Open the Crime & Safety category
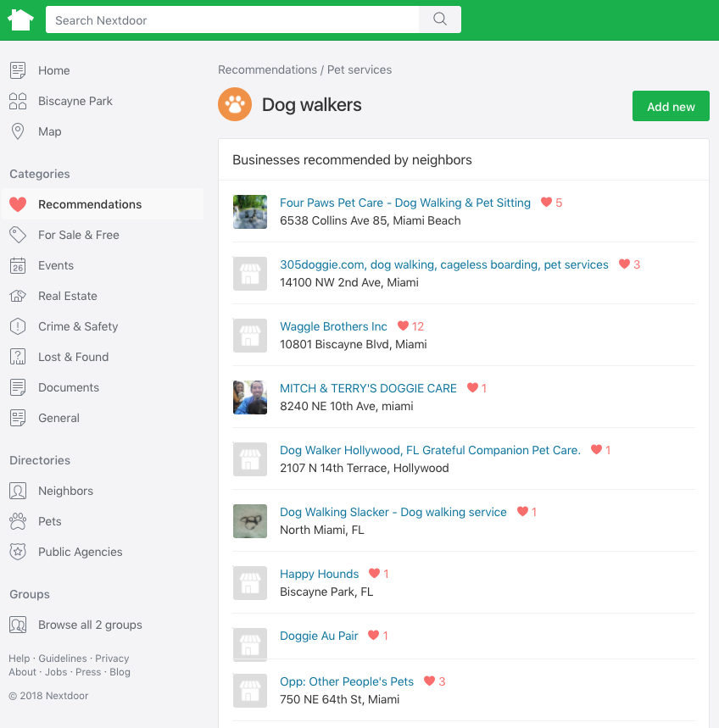719x728 pixels. (78, 326)
